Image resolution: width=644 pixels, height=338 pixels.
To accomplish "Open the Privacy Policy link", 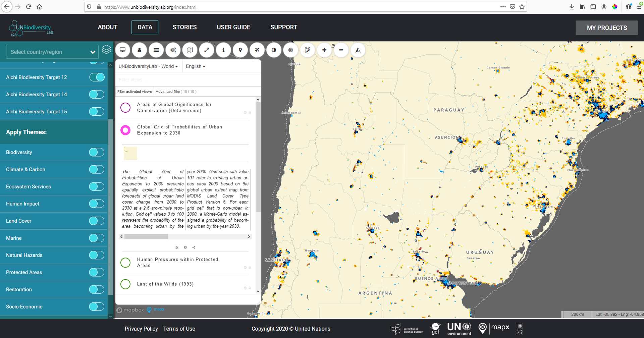I will click(141, 329).
